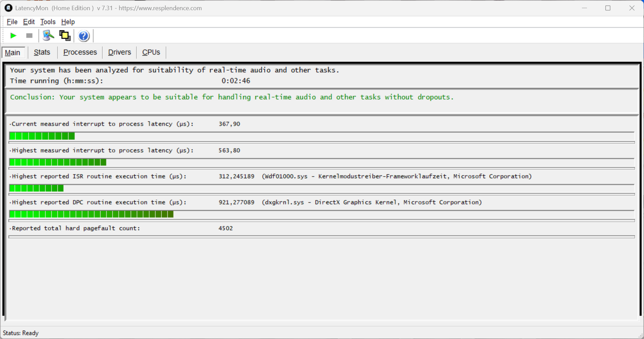Switch to the Stats tab
Viewport: 644px width, 339px height.
[x=42, y=52]
